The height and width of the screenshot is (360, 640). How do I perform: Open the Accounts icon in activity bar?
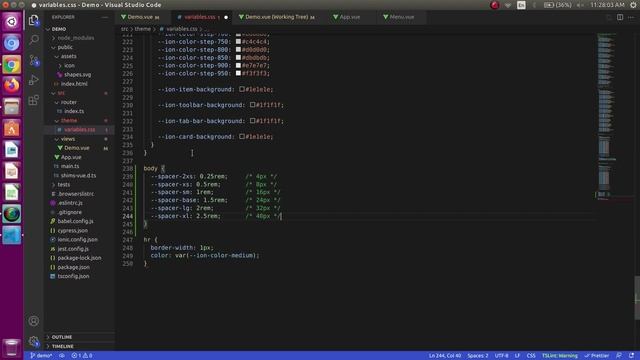pos(34,321)
